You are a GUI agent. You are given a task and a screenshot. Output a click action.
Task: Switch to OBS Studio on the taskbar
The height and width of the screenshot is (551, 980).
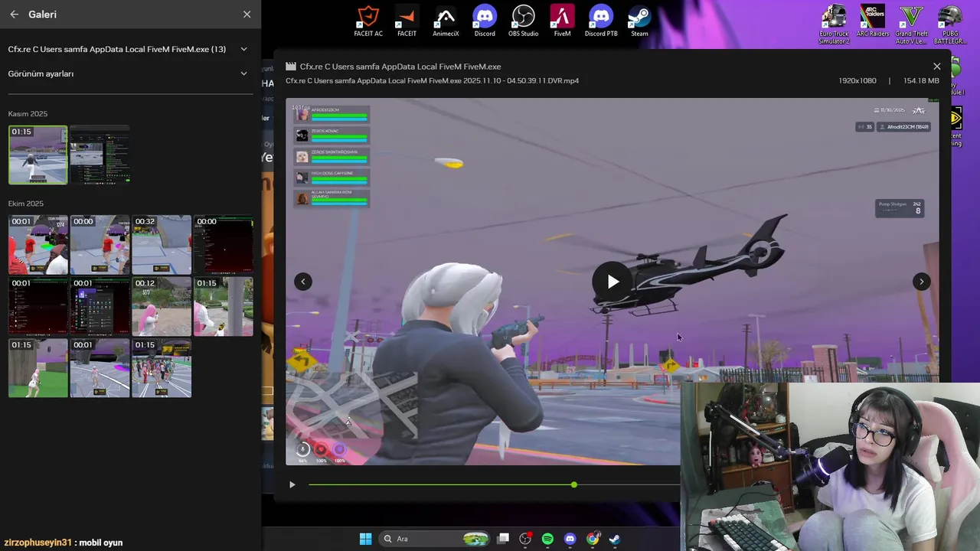[x=525, y=539]
